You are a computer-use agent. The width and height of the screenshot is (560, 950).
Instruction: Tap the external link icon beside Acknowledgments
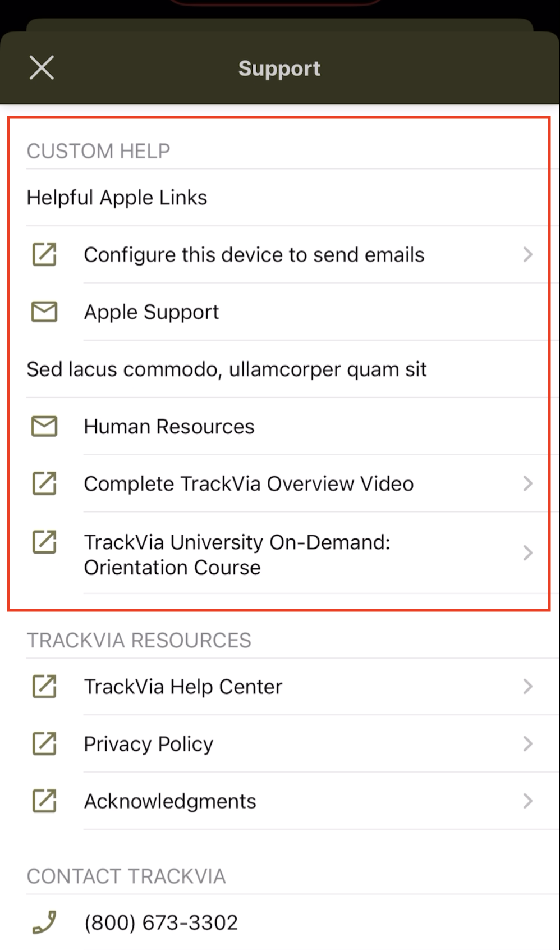[44, 801]
